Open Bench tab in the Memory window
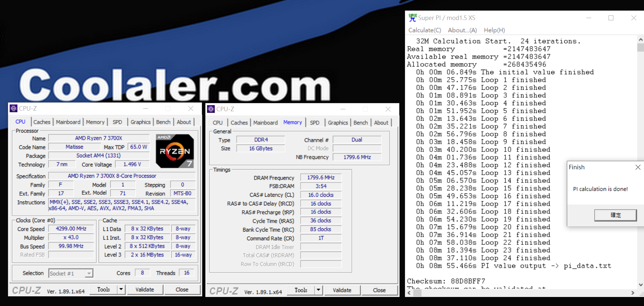 (x=361, y=123)
